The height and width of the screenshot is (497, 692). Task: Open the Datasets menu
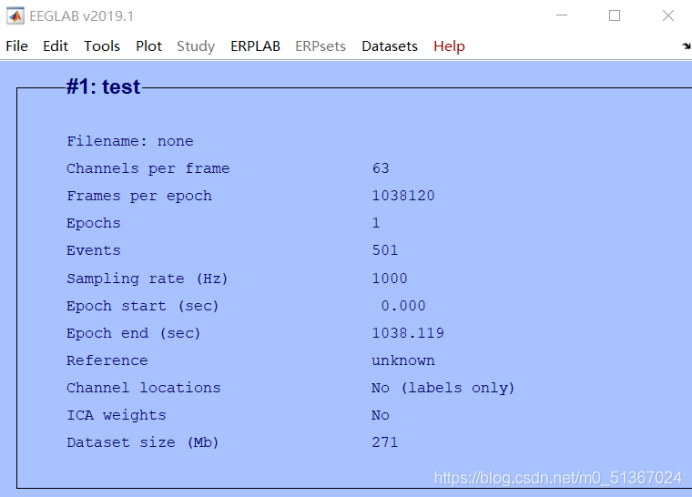(x=389, y=46)
